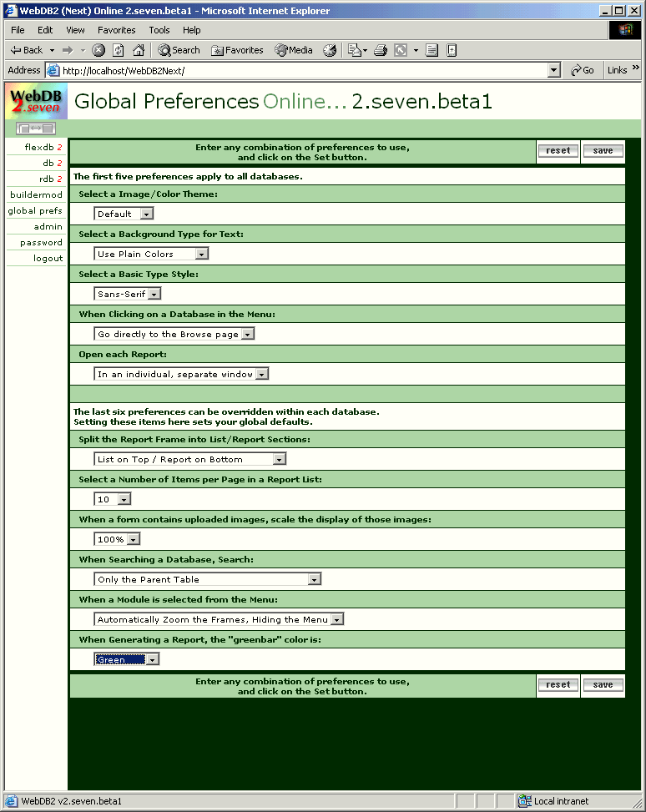The width and height of the screenshot is (646, 812).
Task: Click the bottom save button
Action: (x=603, y=684)
